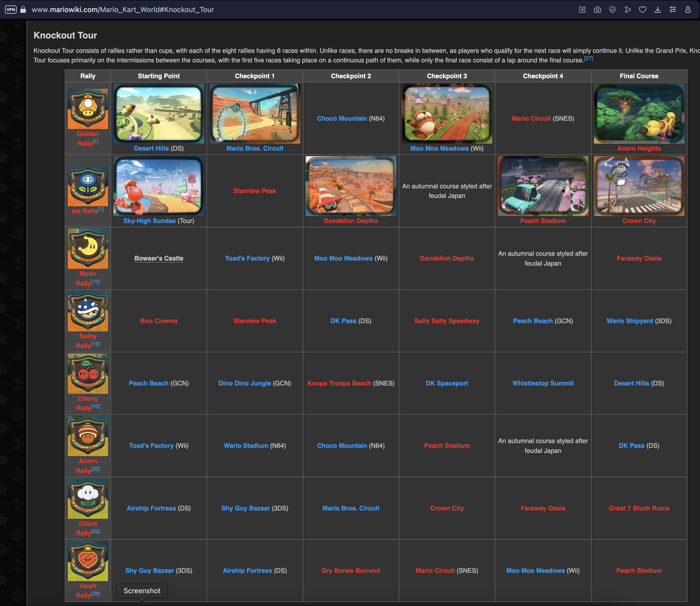Image resolution: width=700 pixels, height=606 pixels.
Task: Open the Salty Salty Speedway link
Action: pos(447,321)
